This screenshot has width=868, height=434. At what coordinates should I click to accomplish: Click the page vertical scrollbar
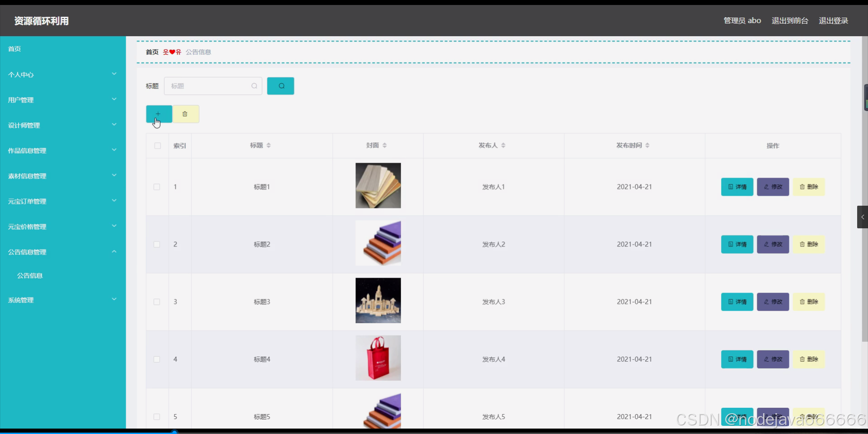[865, 190]
